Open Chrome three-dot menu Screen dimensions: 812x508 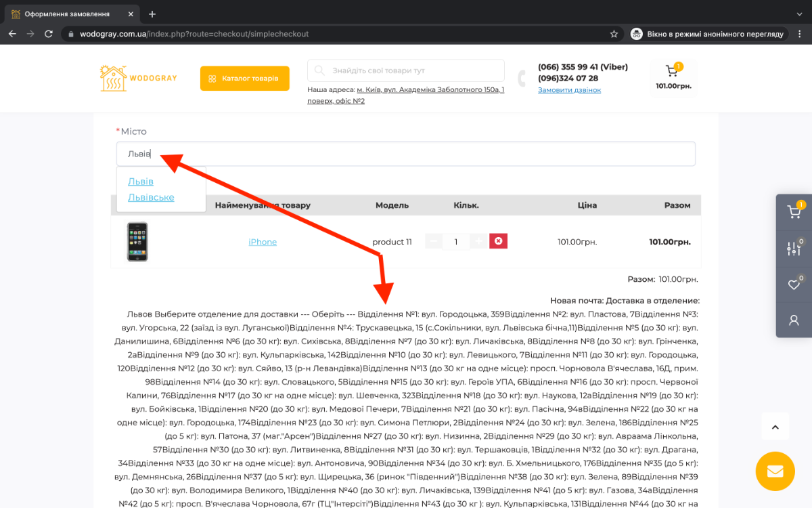(800, 34)
